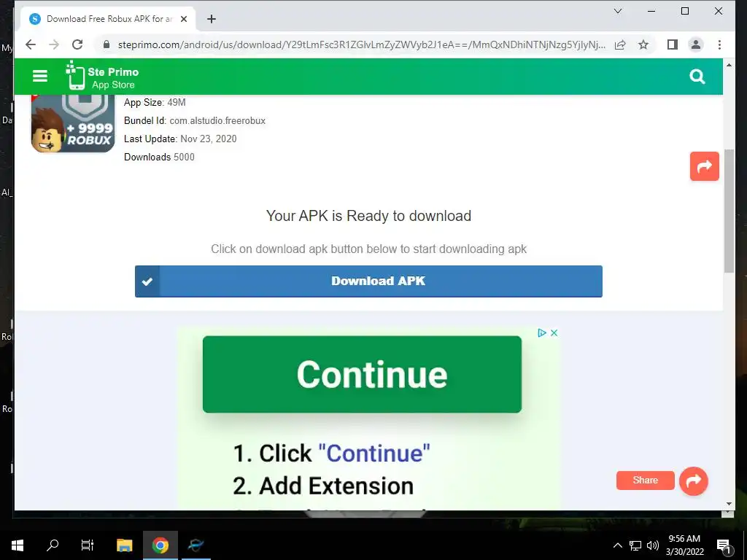This screenshot has height=560, width=747.
Task: Open Windows taskbar search
Action: click(x=53, y=545)
